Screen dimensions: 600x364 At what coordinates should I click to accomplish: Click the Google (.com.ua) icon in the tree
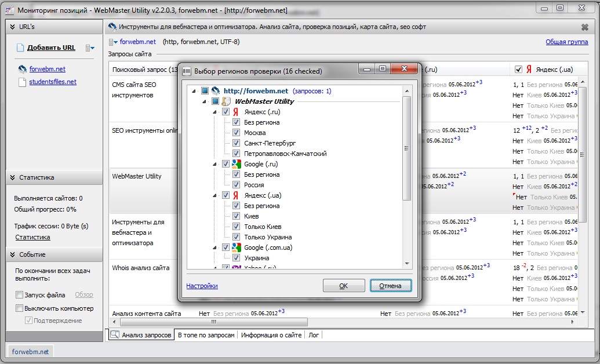236,247
